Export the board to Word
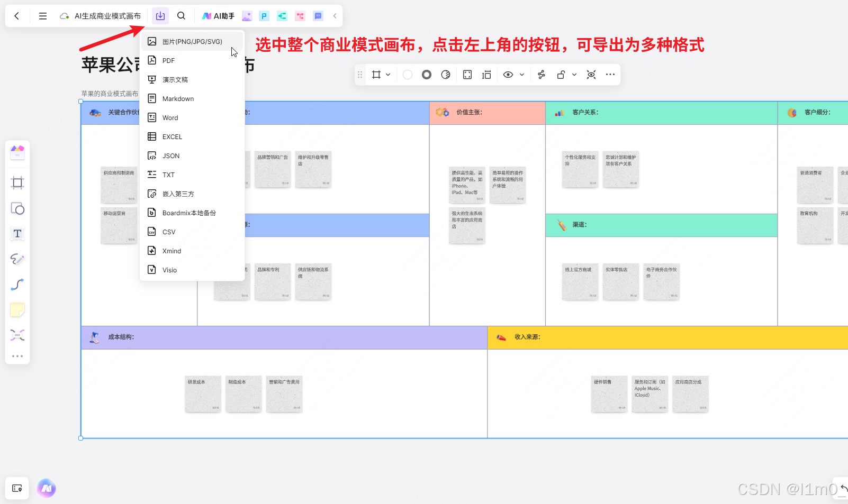 tap(192, 117)
